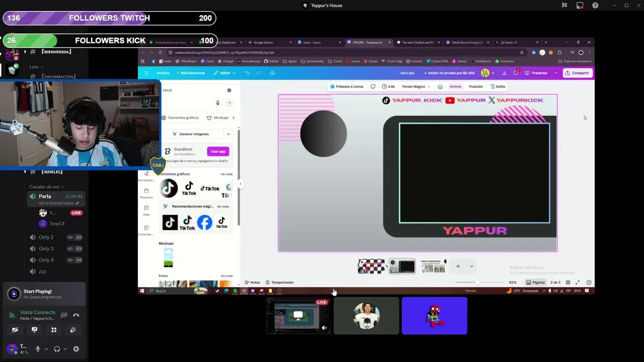644x362 pixels.
Task: Open Canva Redimensionar menu
Action: [x=191, y=73]
